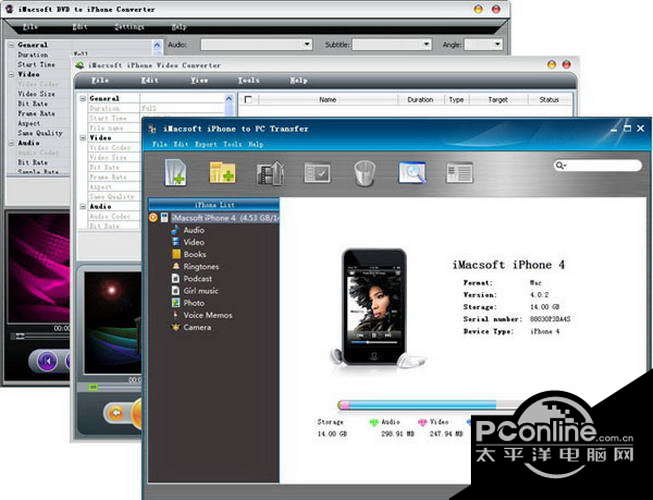Viewport: 653px width, 500px height.
Task: Click the add file toolbar icon with green plus
Action: 176,172
